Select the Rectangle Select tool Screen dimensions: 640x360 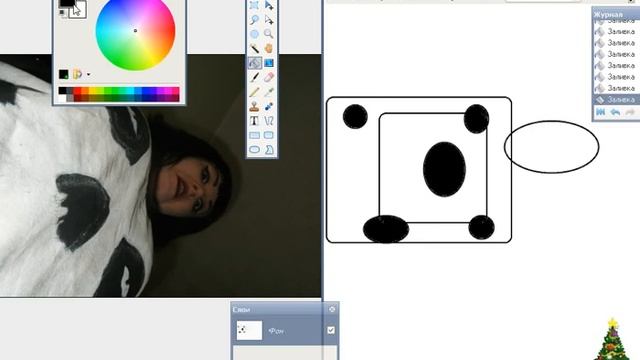254,5
